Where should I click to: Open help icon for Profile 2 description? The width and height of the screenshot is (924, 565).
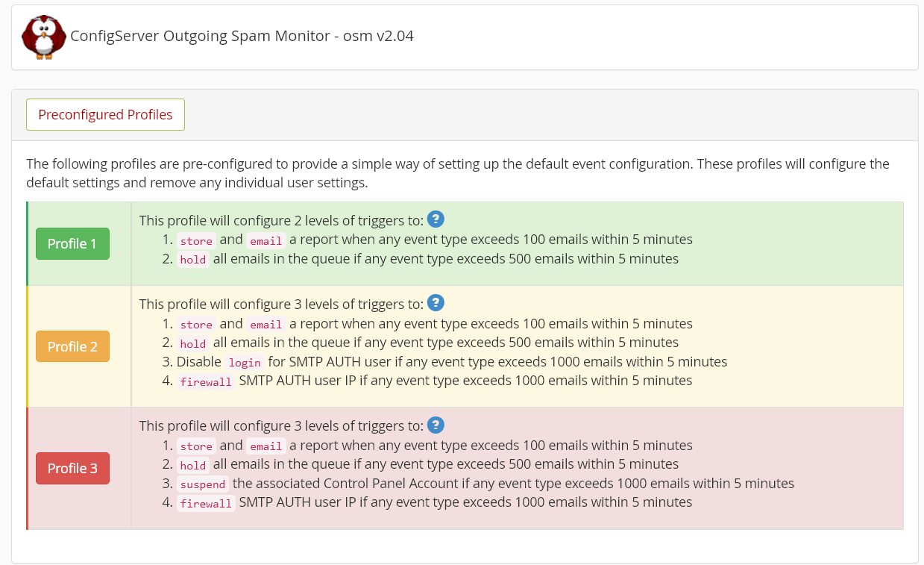(436, 303)
